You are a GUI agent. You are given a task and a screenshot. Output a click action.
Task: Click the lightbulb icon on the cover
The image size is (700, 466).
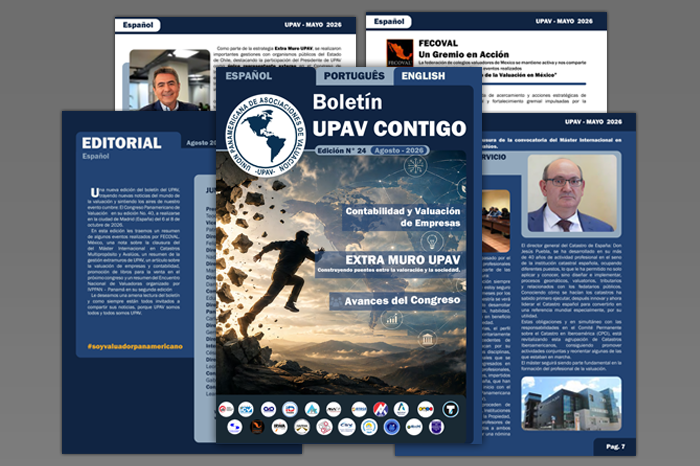point(432,241)
